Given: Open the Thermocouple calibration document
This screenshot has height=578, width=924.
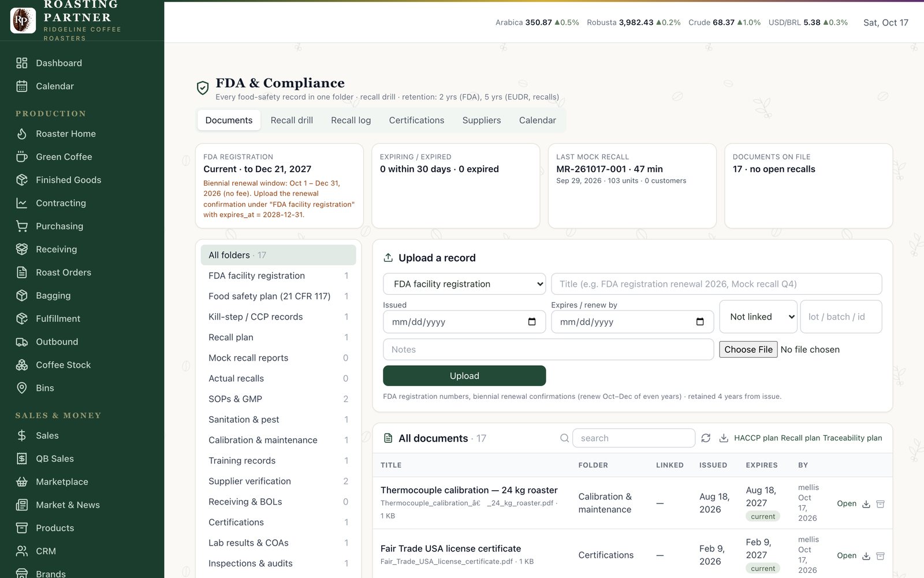Looking at the screenshot, I should tap(847, 503).
